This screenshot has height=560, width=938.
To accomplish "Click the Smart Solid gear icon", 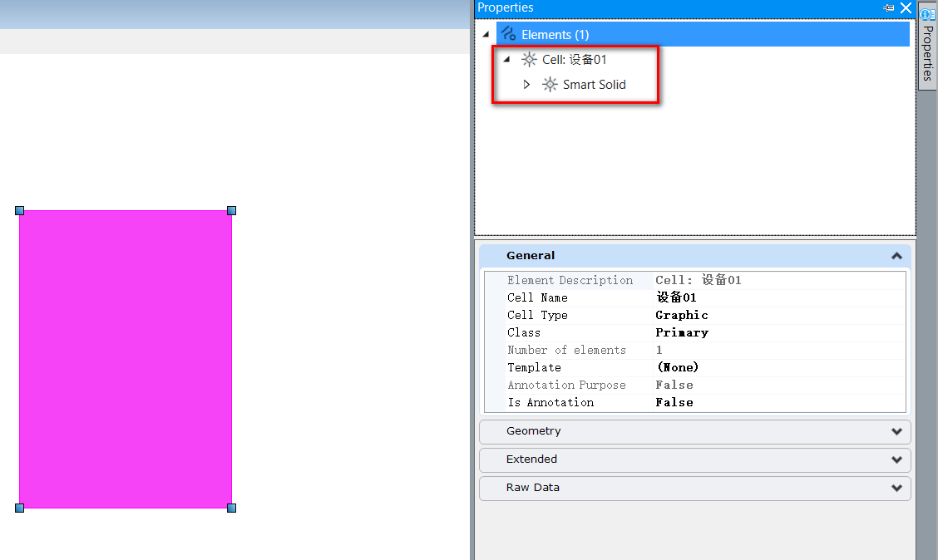I will [x=550, y=84].
